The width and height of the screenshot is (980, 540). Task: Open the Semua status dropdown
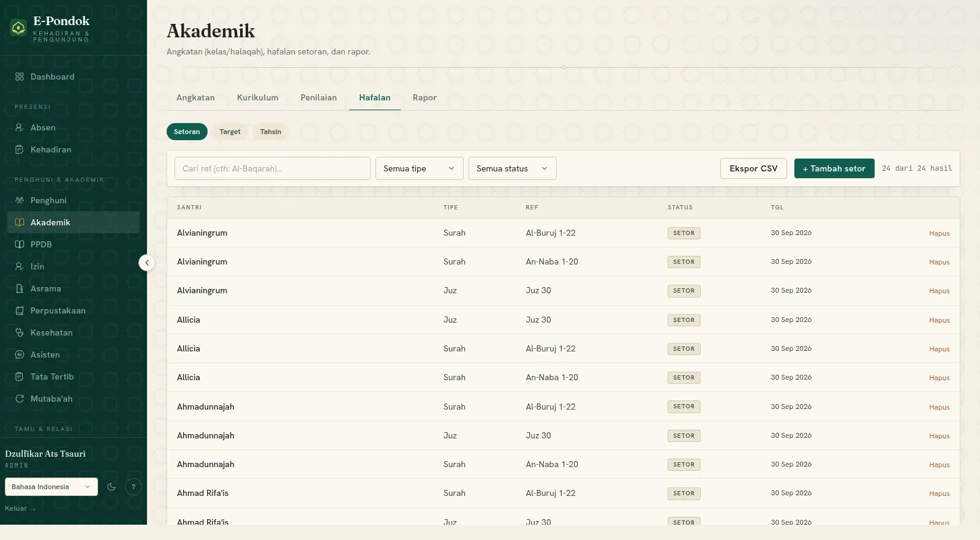pyautogui.click(x=513, y=168)
